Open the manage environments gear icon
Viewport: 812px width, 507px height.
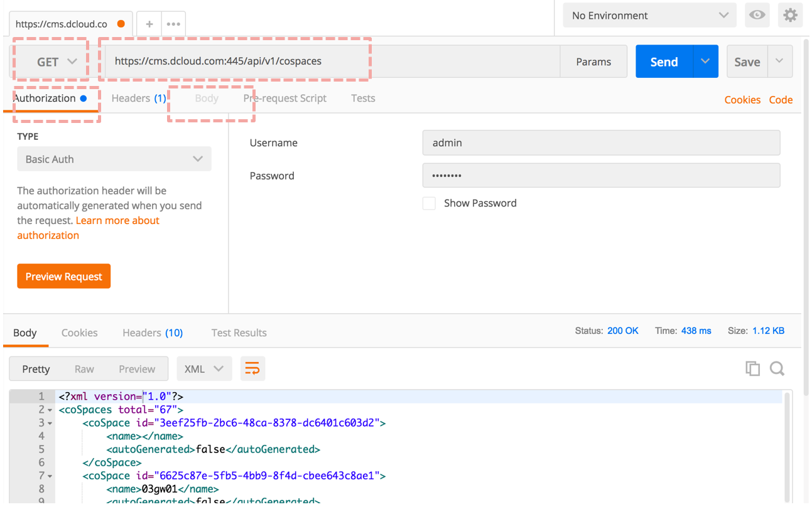(x=790, y=15)
